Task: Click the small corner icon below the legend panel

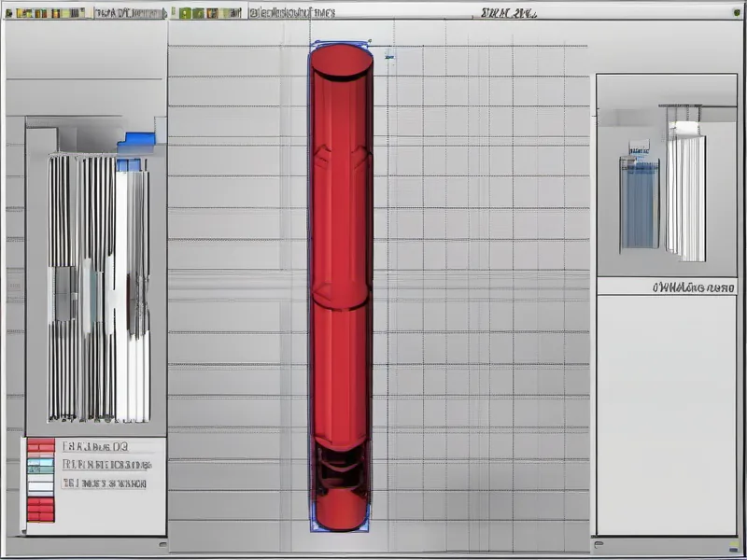Action: 162,542
